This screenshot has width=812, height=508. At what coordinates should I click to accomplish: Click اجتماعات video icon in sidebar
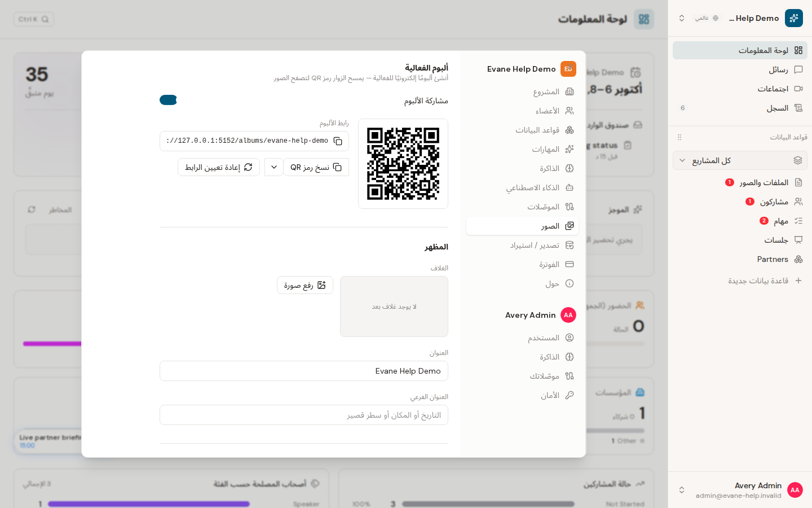[x=798, y=89]
